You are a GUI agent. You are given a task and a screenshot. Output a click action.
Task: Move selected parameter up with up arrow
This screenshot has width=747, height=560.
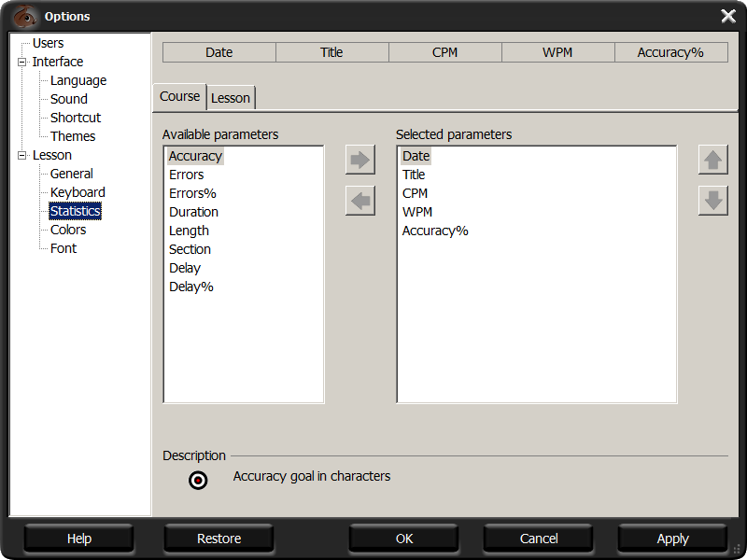(713, 160)
